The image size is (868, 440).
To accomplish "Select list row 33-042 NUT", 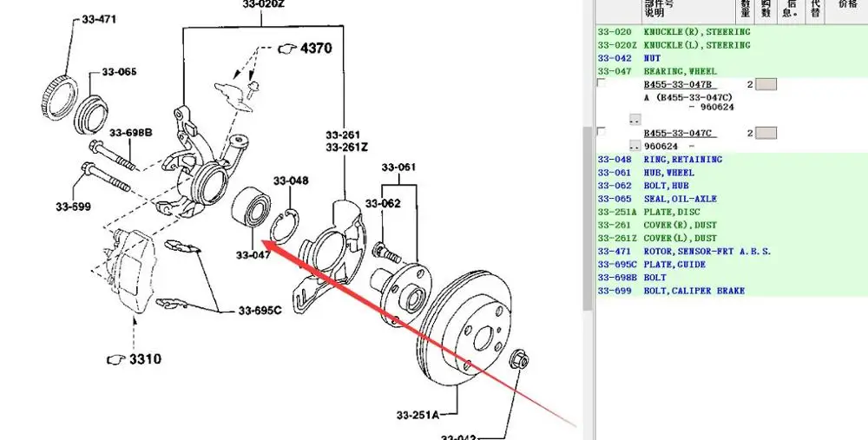I will tap(731, 58).
